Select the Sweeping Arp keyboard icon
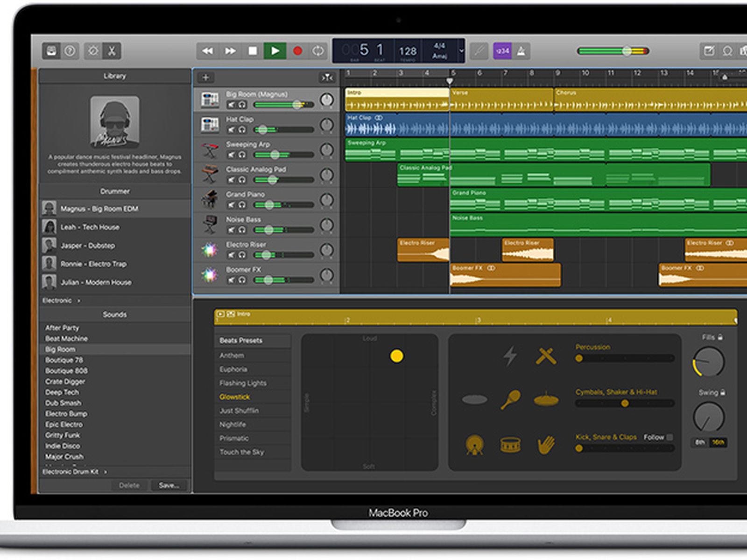The width and height of the screenshot is (747, 560). pos(210,150)
